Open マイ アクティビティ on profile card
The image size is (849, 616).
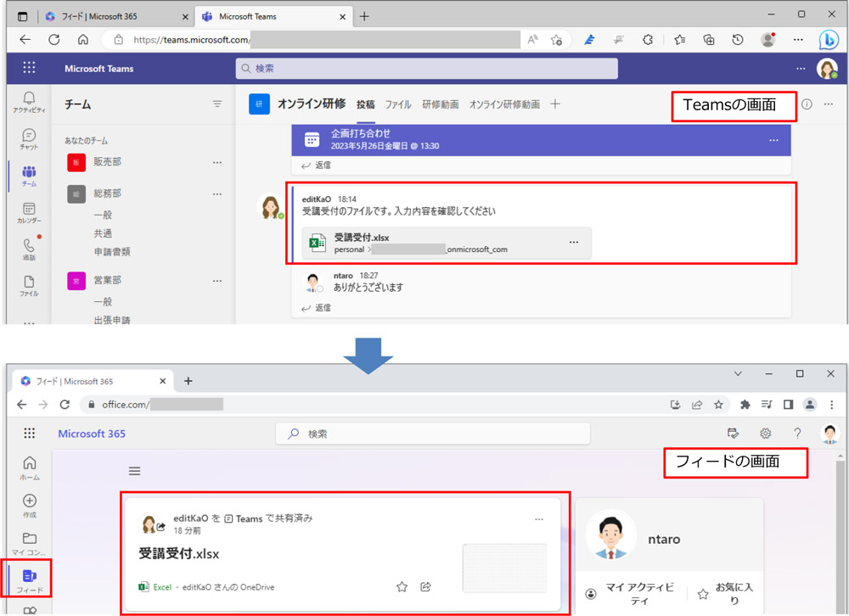point(632,594)
